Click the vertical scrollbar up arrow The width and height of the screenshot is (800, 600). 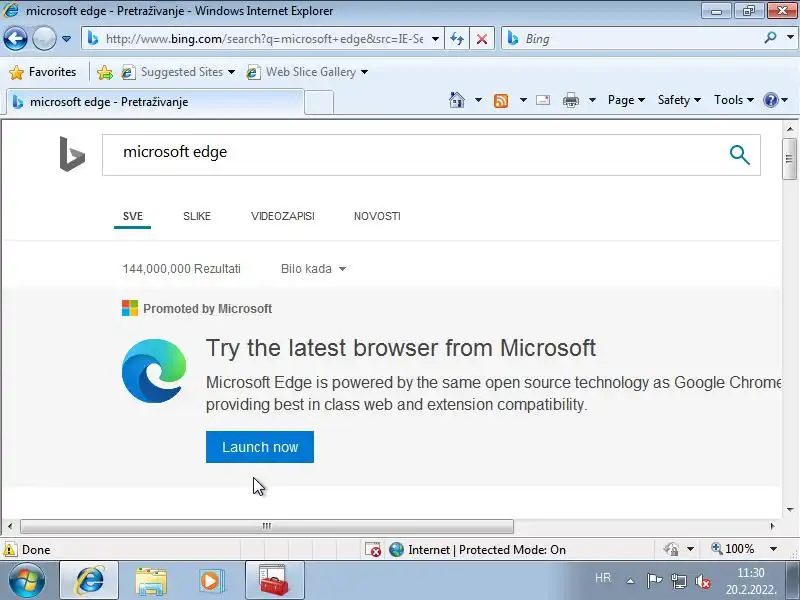[x=790, y=129]
